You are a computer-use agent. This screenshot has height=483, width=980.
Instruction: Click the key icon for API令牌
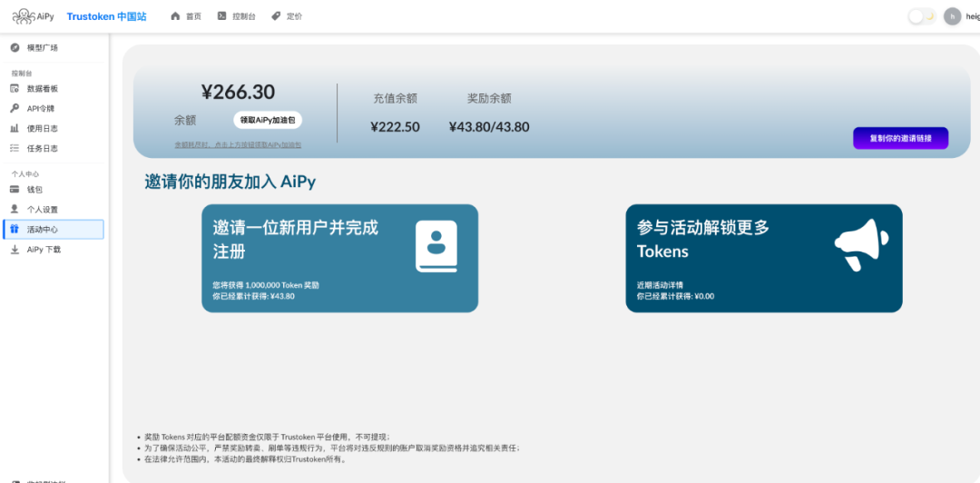(15, 108)
